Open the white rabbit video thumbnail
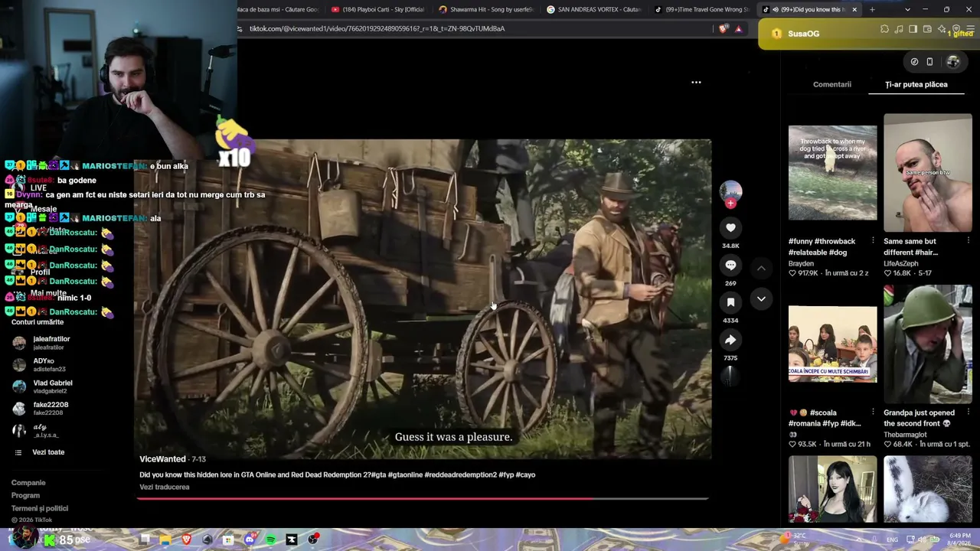The width and height of the screenshot is (980, 551). click(x=928, y=490)
